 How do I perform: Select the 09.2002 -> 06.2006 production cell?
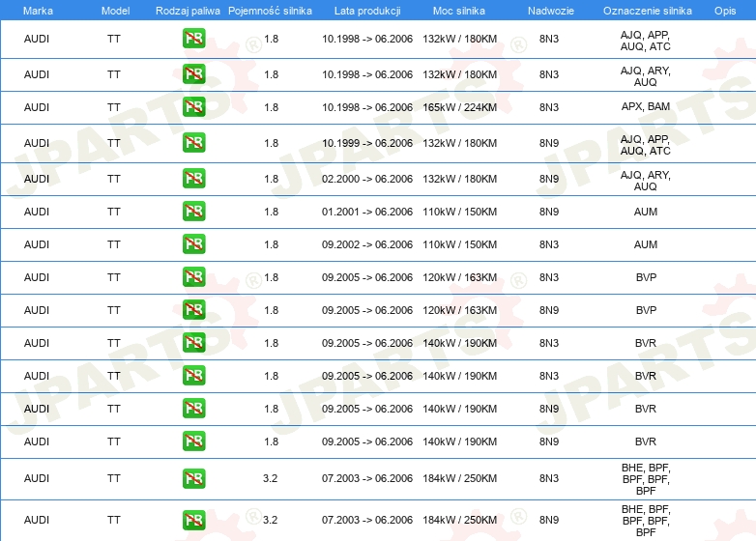click(x=367, y=244)
